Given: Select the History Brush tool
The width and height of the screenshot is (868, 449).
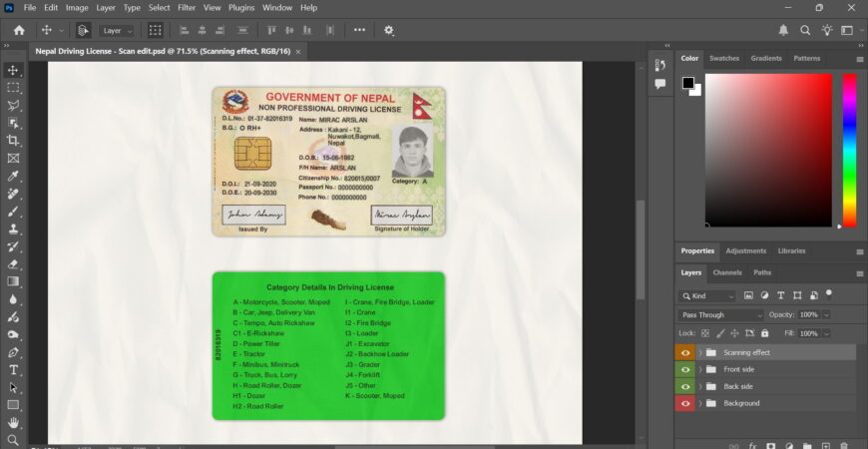Looking at the screenshot, I should click(x=13, y=246).
